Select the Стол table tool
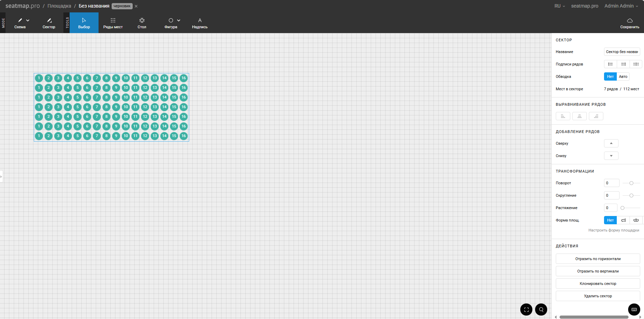Viewport: 644px width, 319px height. tap(142, 23)
